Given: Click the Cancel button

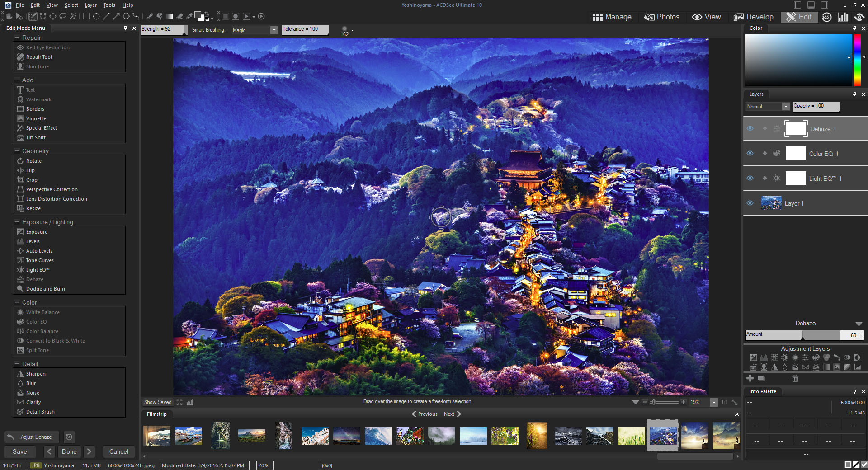Looking at the screenshot, I should [x=118, y=451].
